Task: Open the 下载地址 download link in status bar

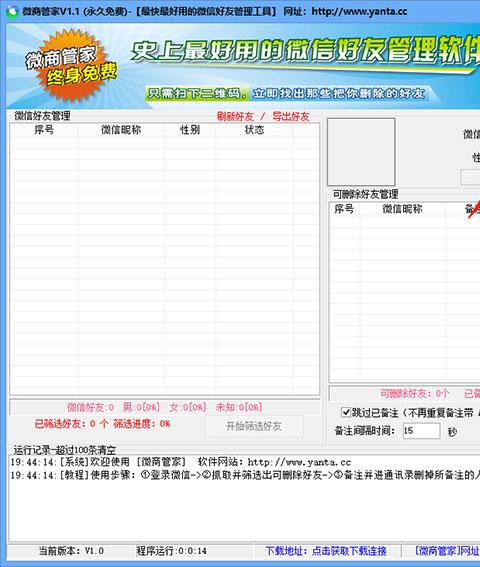Action: [326, 551]
